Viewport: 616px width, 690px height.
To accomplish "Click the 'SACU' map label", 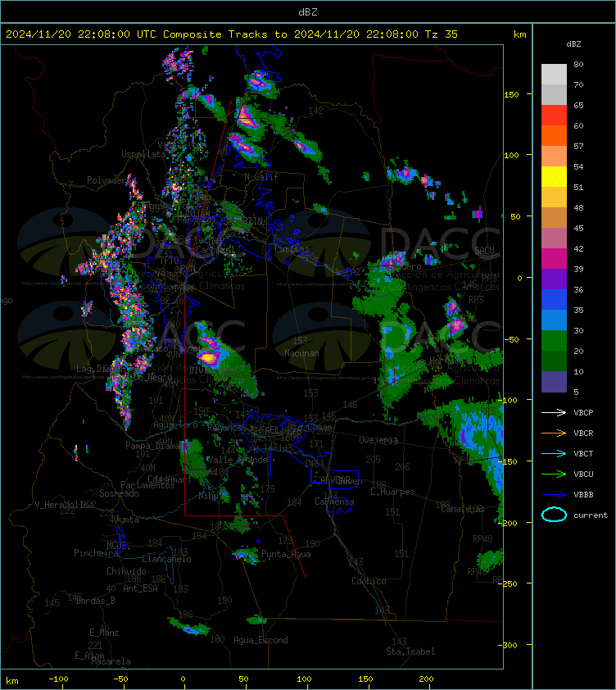I will [484, 251].
